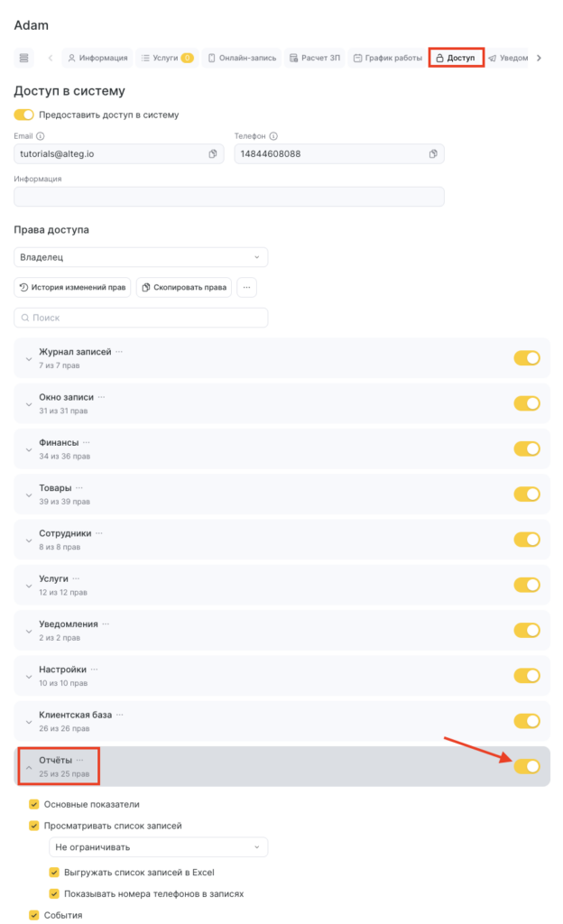Click the hamburger menu icon near tabs
The image size is (563, 924).
tap(24, 58)
